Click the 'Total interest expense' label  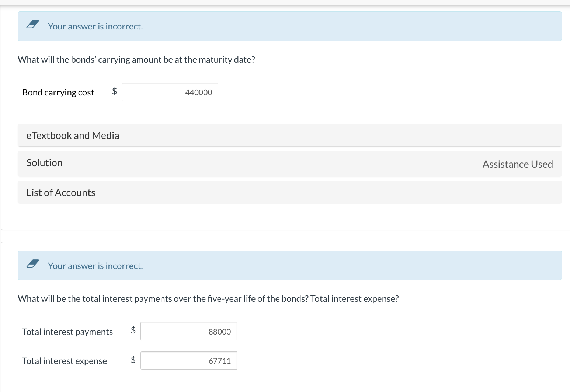65,361
